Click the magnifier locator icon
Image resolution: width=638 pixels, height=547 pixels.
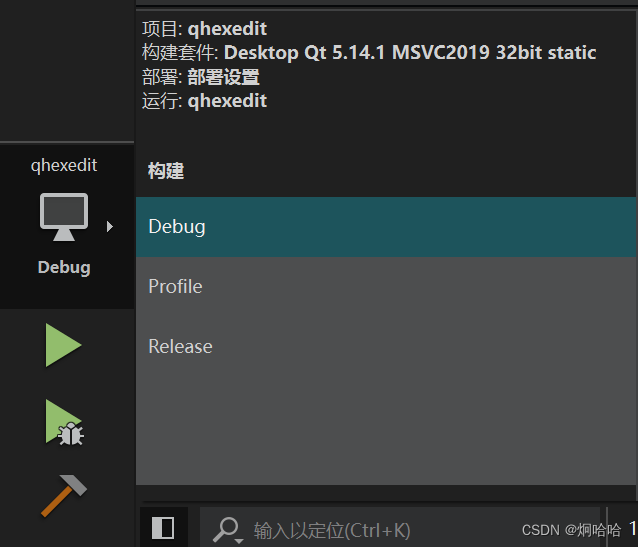tap(225, 529)
